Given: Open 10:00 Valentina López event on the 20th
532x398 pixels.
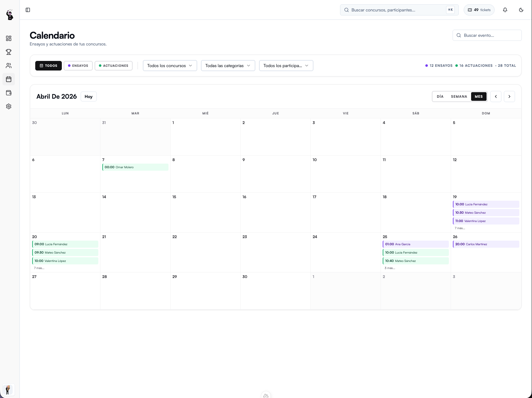Looking at the screenshot, I should point(65,261).
